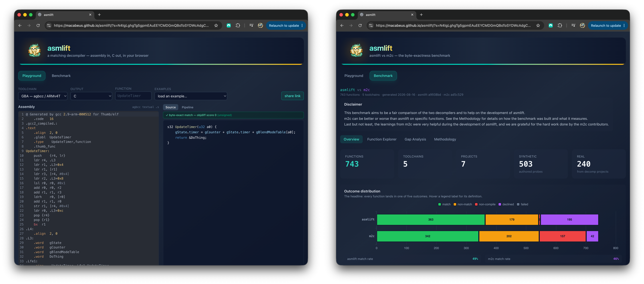Click the 'byte-exact match — objdiff score 0' banner
The image size is (644, 284).
[x=233, y=115]
